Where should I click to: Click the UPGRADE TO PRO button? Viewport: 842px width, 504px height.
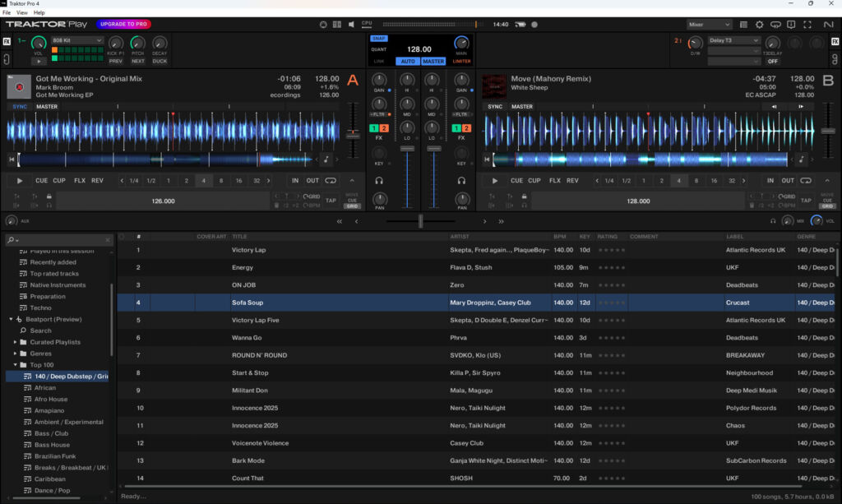click(x=123, y=24)
